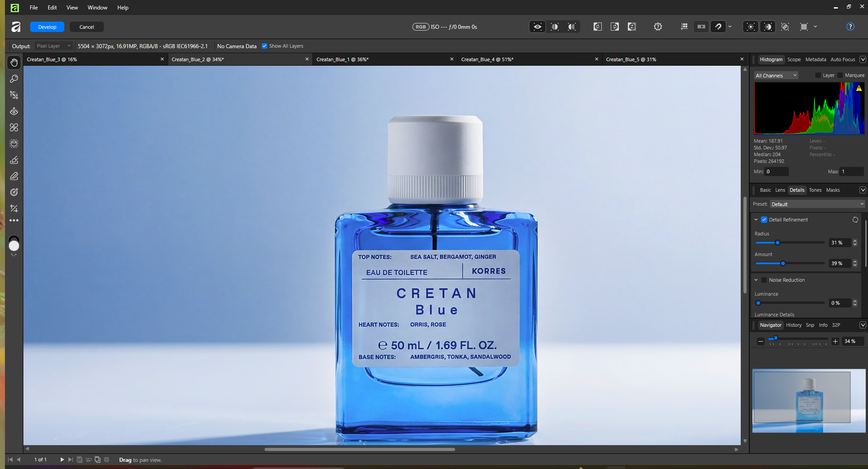868x469 pixels.
Task: Open the Output Pixel Layer dropdown
Action: [x=54, y=46]
